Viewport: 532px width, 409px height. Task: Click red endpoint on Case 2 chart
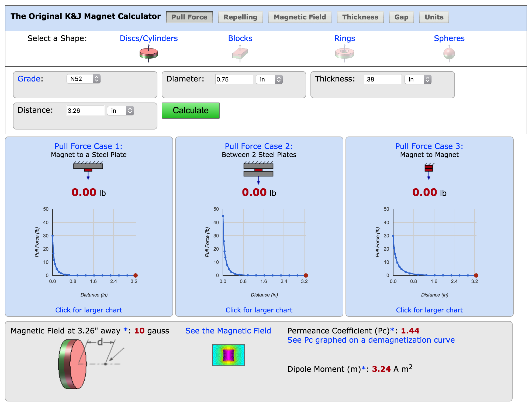coord(306,275)
